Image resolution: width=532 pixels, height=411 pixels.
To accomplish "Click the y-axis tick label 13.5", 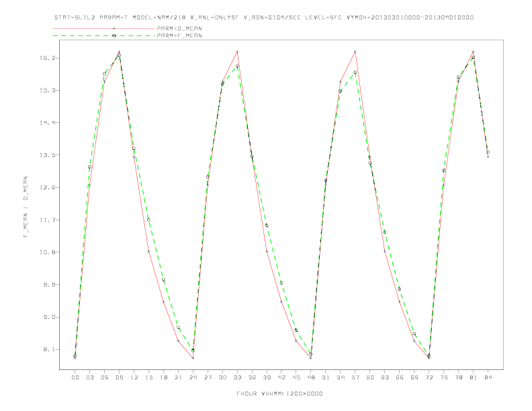I will click(x=47, y=155).
